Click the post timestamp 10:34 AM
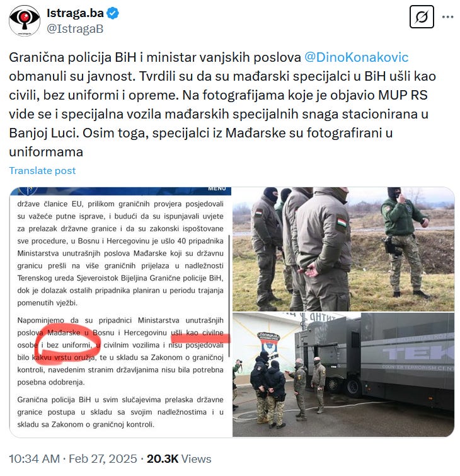This screenshot has height=476, width=460. (34, 459)
